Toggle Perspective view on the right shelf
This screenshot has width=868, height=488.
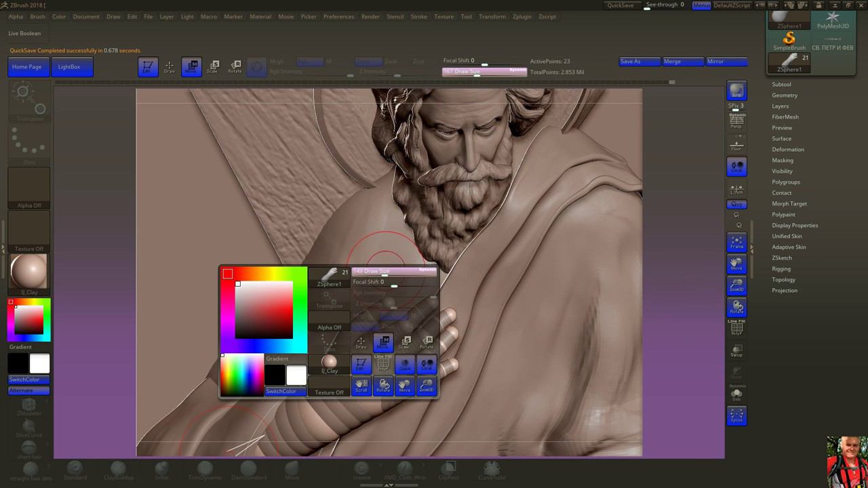[x=736, y=121]
